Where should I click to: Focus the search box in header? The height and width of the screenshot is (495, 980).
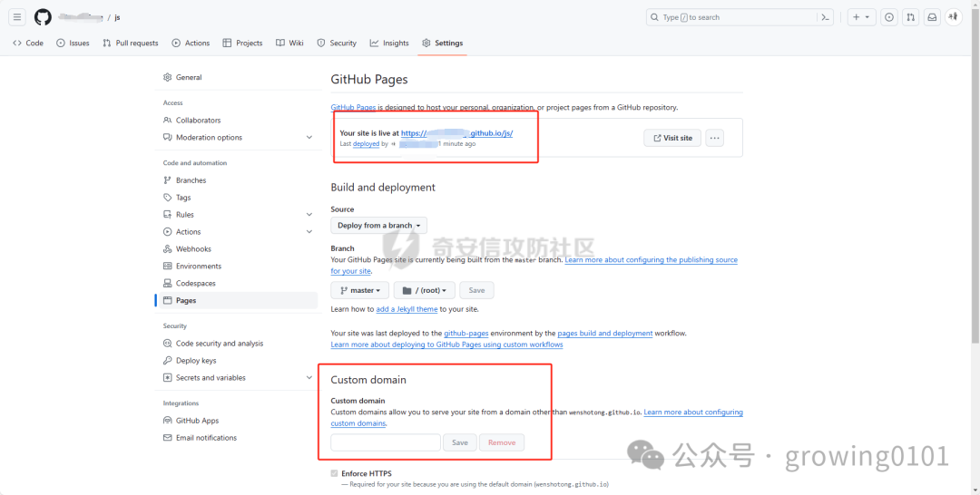(732, 17)
